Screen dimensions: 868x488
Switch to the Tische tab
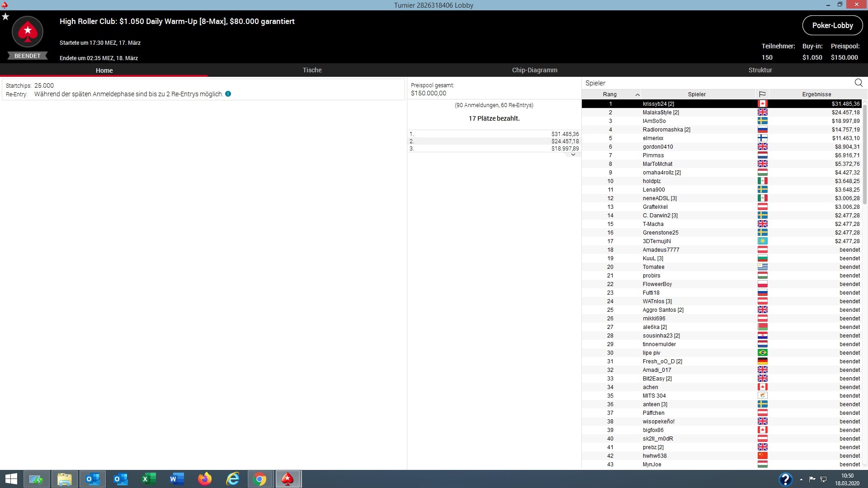pos(312,70)
